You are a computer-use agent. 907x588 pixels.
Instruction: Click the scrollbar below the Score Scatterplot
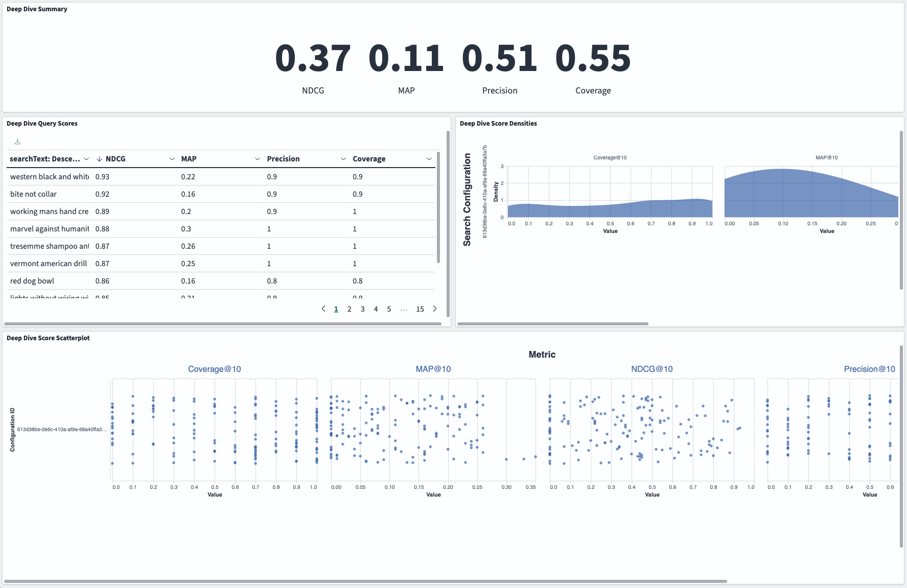click(x=365, y=580)
